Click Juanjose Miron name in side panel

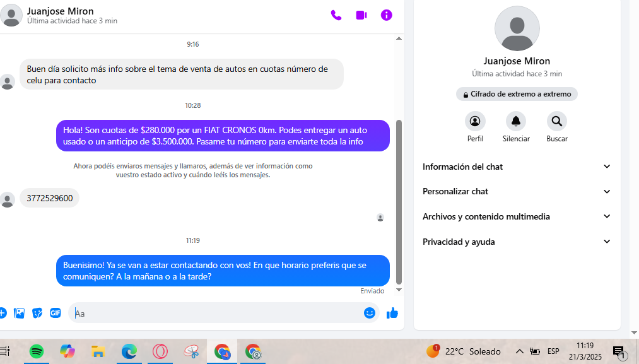click(517, 61)
